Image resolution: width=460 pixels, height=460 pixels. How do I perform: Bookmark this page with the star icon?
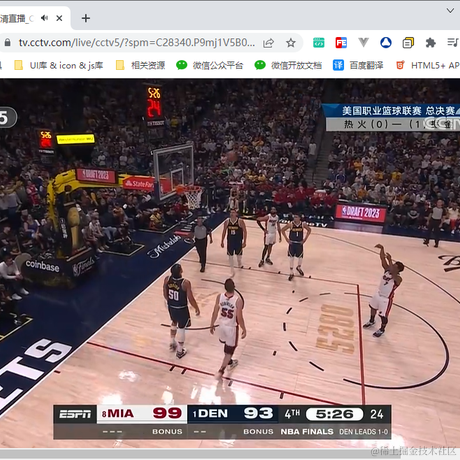pos(291,43)
